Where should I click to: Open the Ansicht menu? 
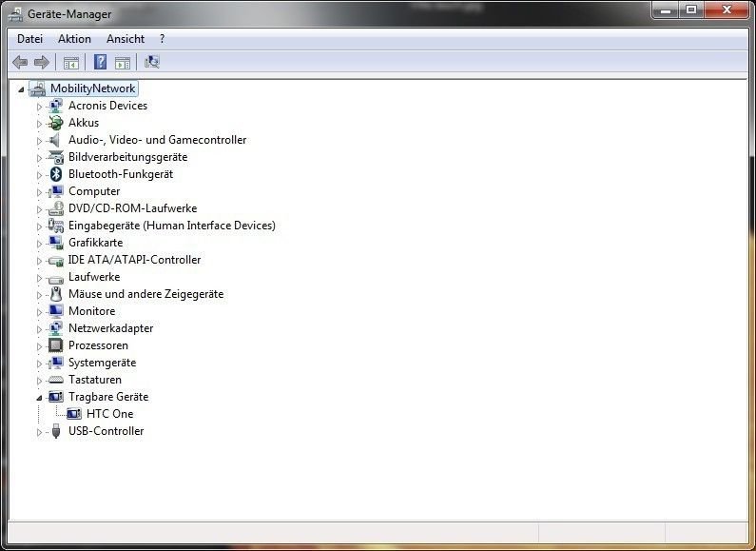tap(126, 39)
